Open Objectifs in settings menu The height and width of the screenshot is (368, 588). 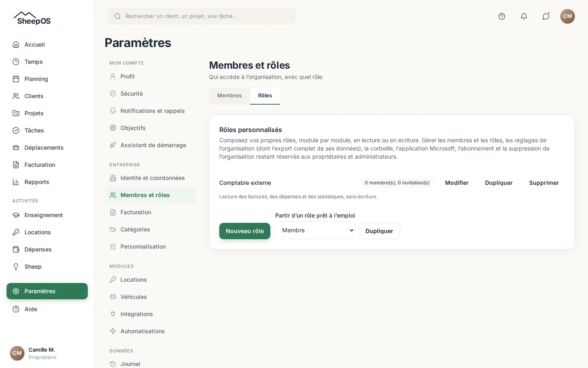[150, 128]
